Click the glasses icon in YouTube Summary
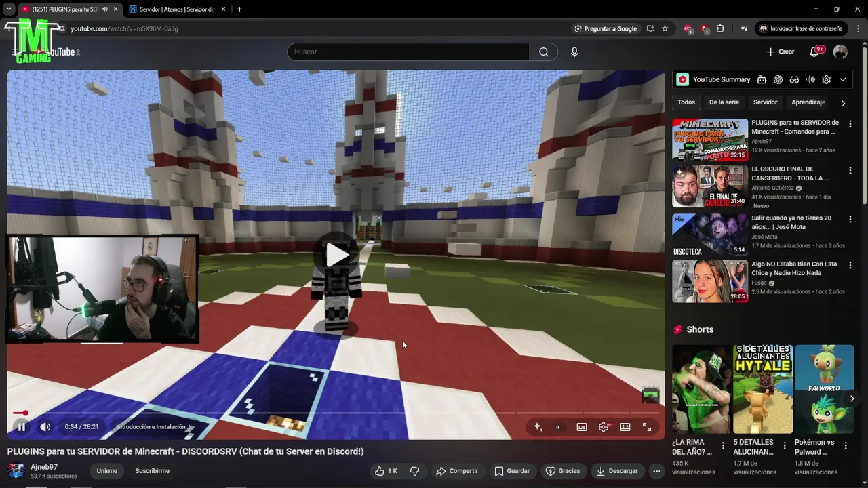This screenshot has width=868, height=488. point(794,79)
